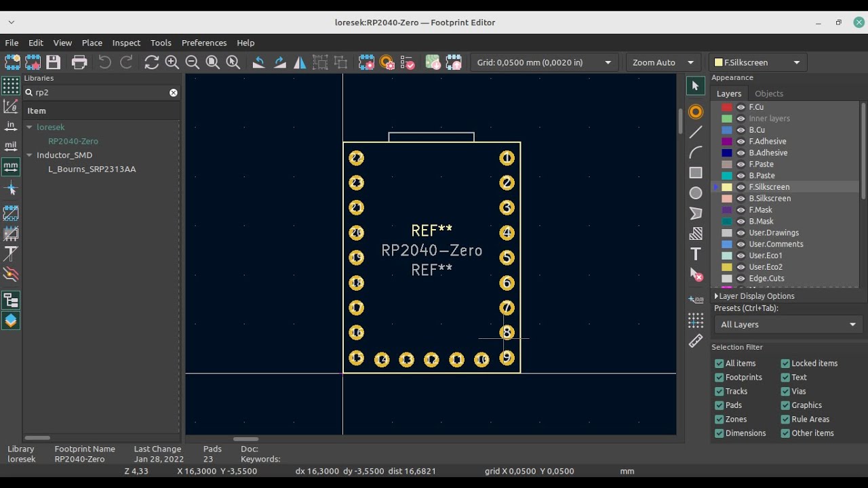Image resolution: width=868 pixels, height=488 pixels.
Task: Open the Place menu
Action: pyautogui.click(x=92, y=43)
